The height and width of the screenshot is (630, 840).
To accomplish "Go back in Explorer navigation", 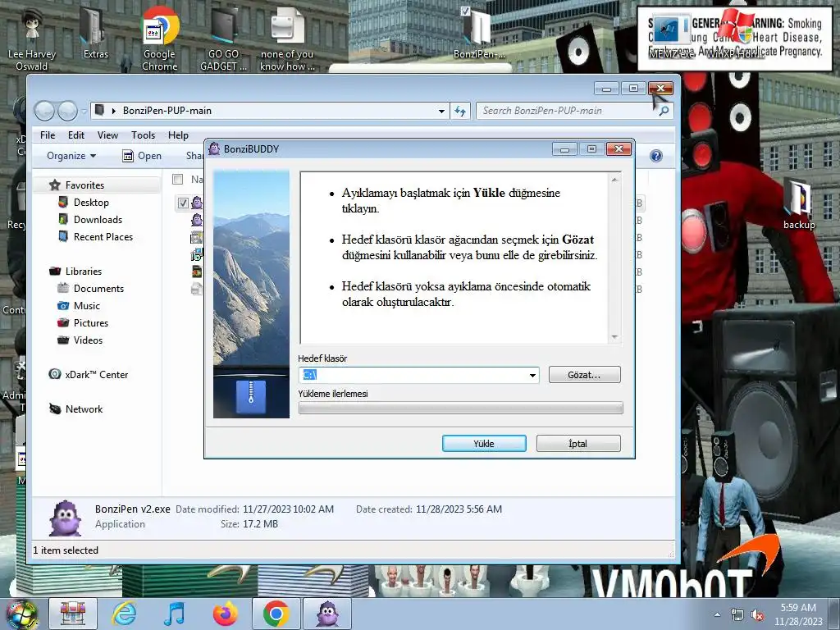I will point(44,111).
